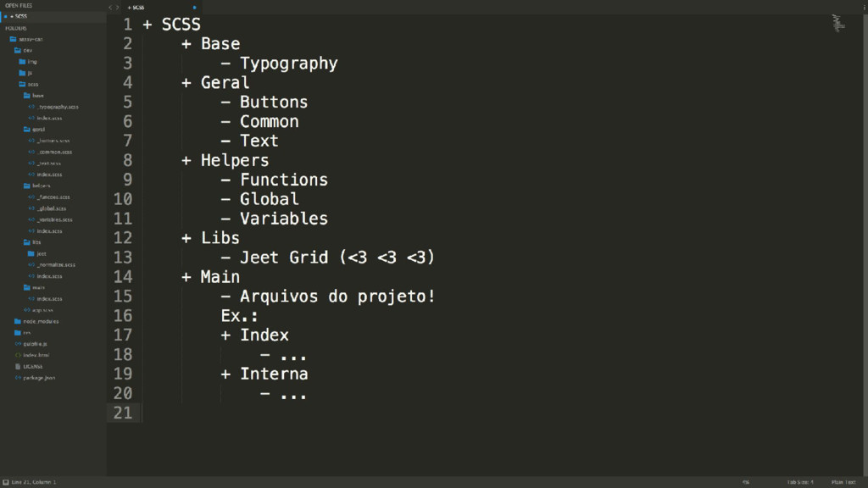The width and height of the screenshot is (868, 488).
Task: Click the back navigation arrow above tabs
Action: click(110, 7)
